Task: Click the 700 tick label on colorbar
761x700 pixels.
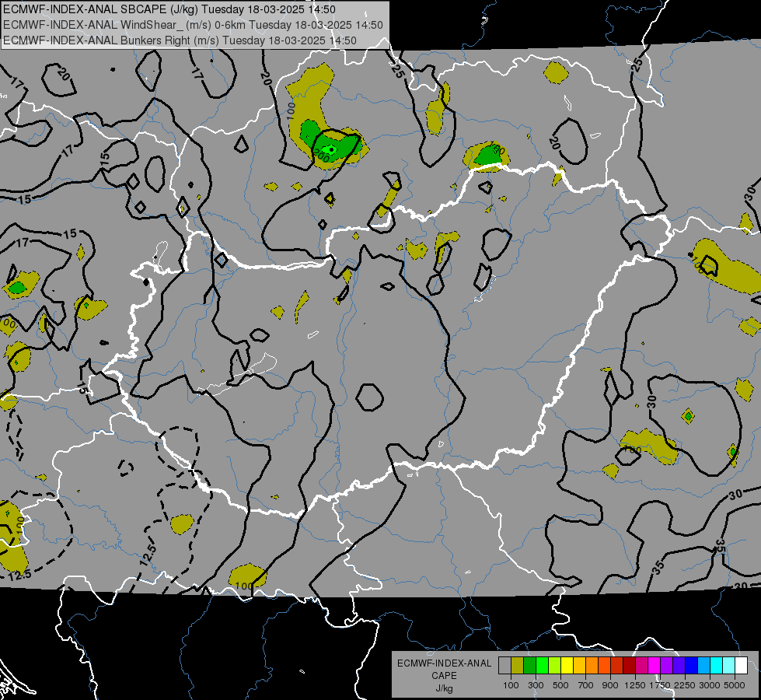Action: point(586,685)
